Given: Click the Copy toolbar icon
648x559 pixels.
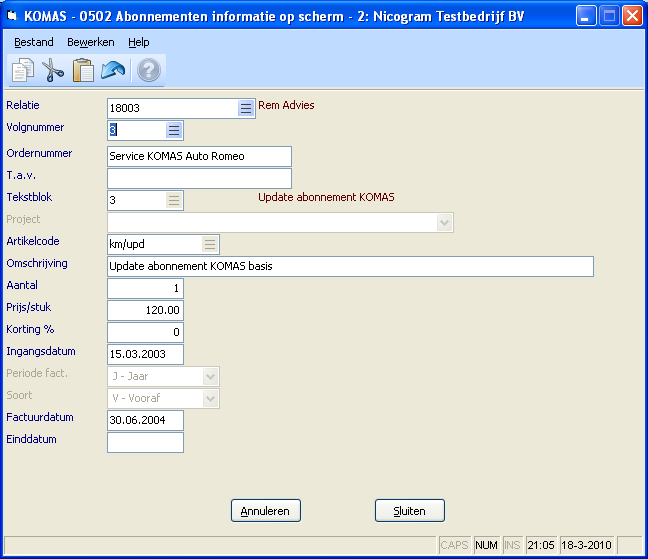Looking at the screenshot, I should point(23,70).
